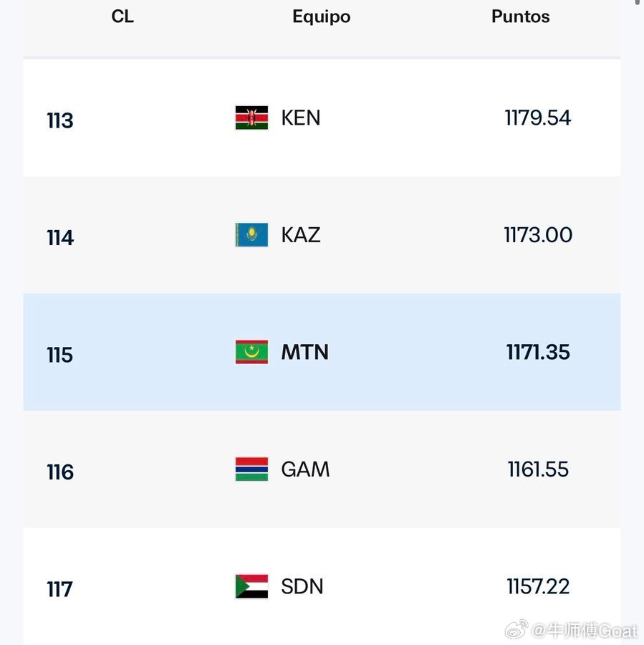
Task: Select the Equipo column header
Action: pos(321,16)
